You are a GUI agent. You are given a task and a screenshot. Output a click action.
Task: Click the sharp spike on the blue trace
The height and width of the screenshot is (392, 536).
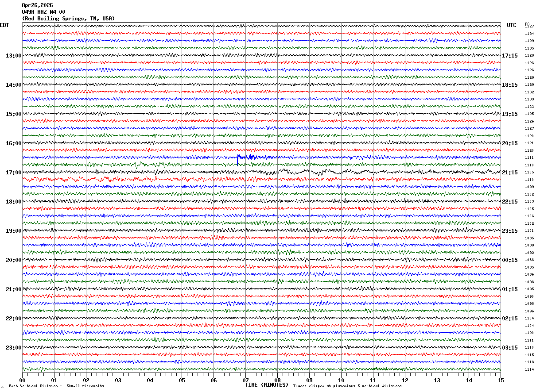point(238,159)
